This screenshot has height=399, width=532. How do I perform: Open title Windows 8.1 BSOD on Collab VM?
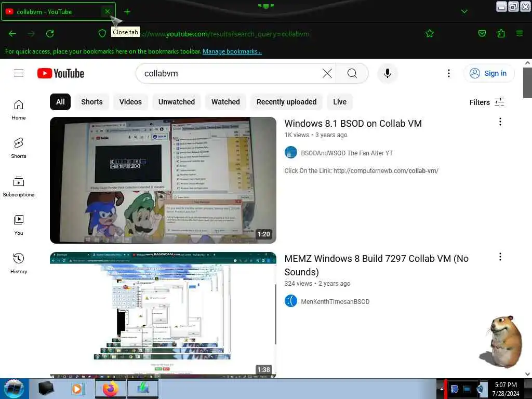click(x=353, y=124)
